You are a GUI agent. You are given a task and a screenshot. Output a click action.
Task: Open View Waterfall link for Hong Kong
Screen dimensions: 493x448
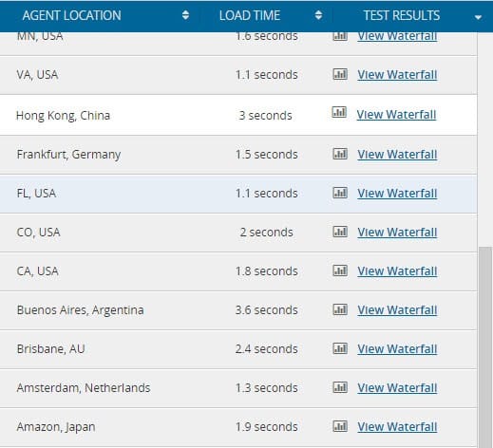[396, 115]
